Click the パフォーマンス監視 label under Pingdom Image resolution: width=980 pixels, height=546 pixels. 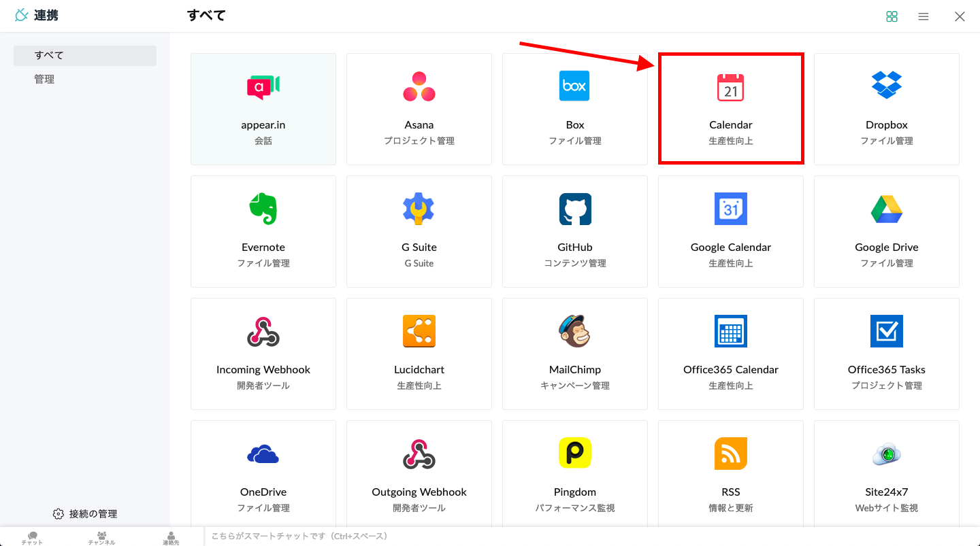[x=575, y=508]
